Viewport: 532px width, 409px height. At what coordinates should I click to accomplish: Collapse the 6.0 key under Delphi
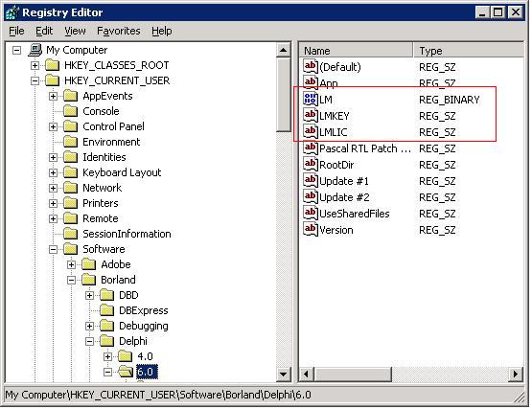(x=108, y=373)
